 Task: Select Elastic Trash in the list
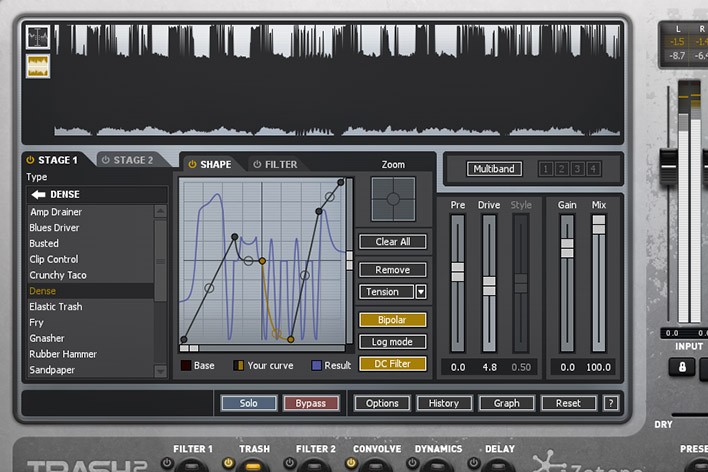(90, 307)
